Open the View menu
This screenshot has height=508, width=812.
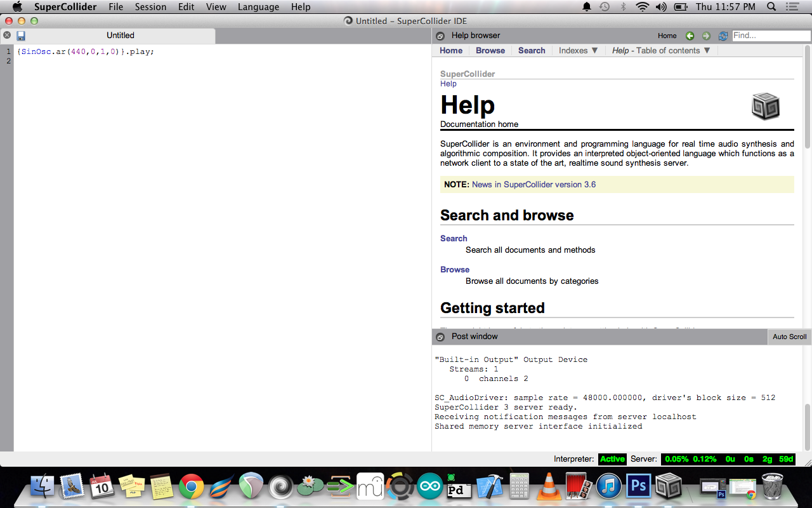[216, 7]
